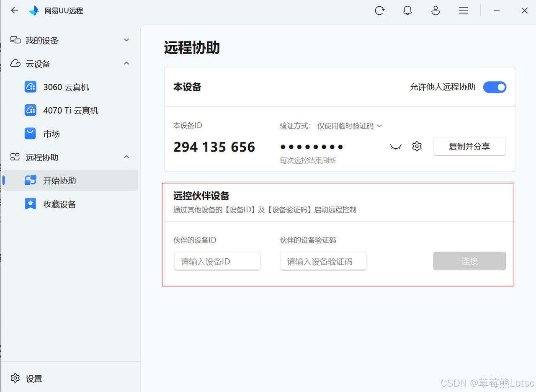Click the 远程协助 sidebar icon
This screenshot has height=392, width=536.
pos(15,157)
